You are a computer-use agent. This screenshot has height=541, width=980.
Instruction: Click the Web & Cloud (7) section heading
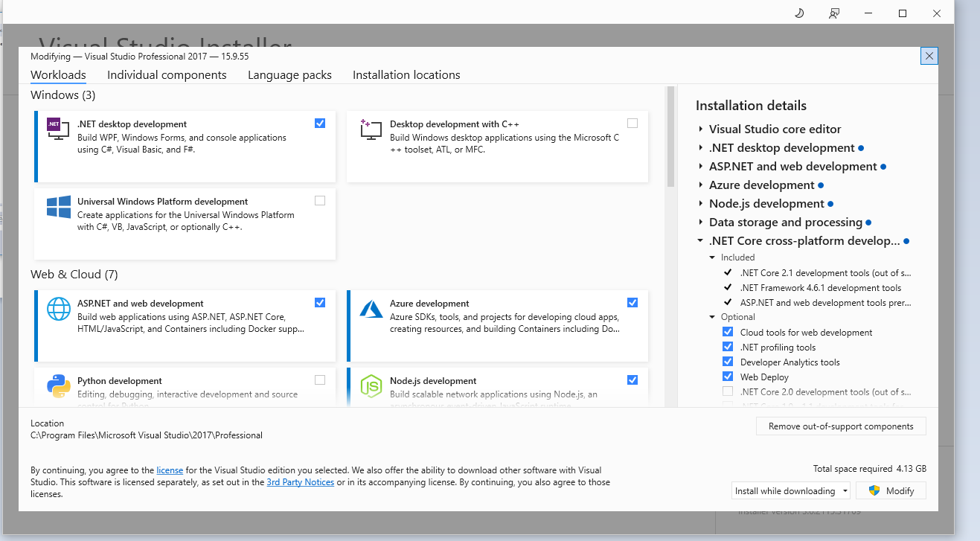74,275
